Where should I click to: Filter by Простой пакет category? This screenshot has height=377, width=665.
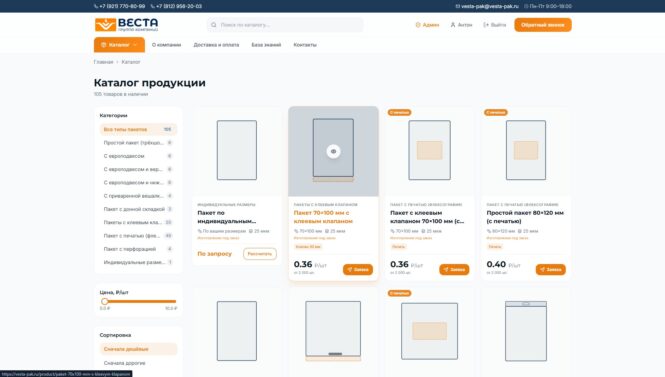[x=138, y=143]
